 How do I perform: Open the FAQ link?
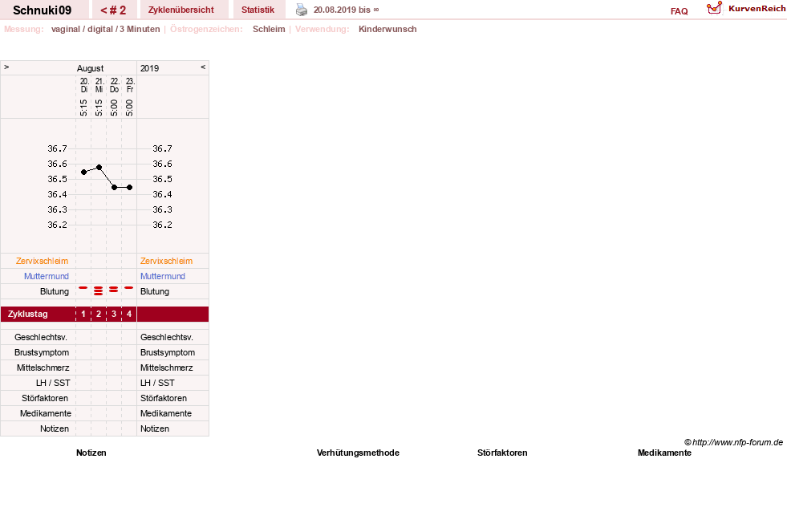click(679, 11)
